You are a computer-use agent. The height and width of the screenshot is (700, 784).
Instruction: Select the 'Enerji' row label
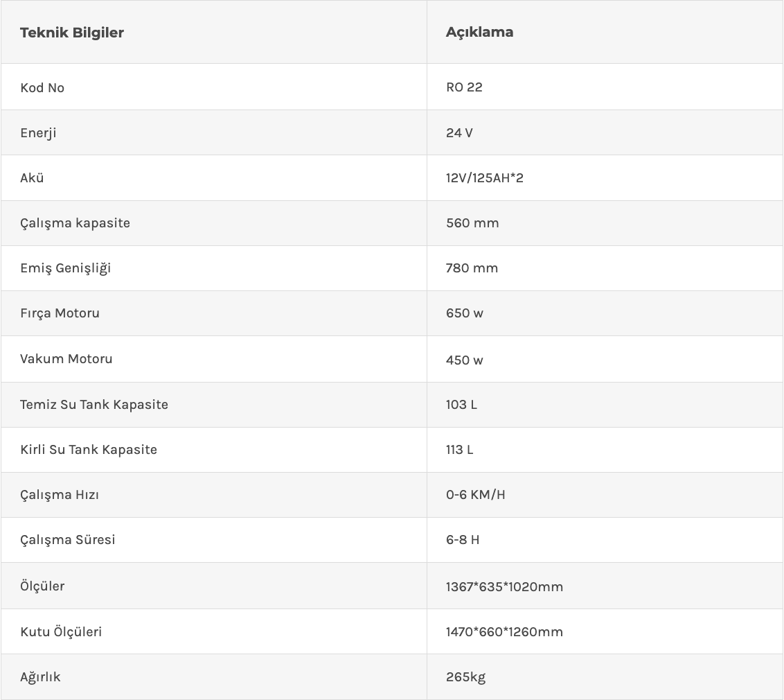(x=38, y=132)
